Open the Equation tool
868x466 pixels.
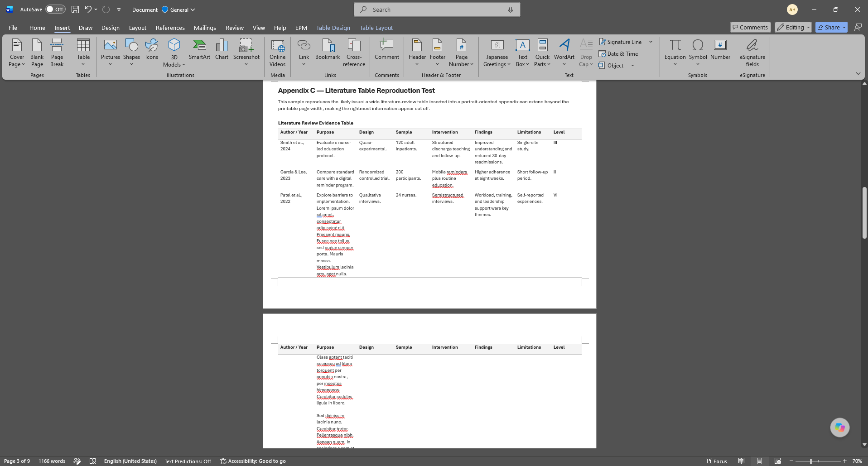point(675,53)
